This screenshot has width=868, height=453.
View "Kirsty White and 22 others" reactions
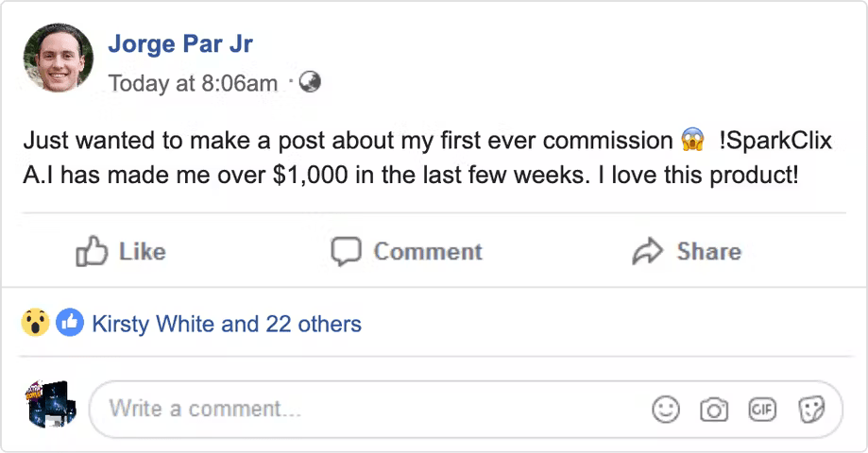coord(227,325)
